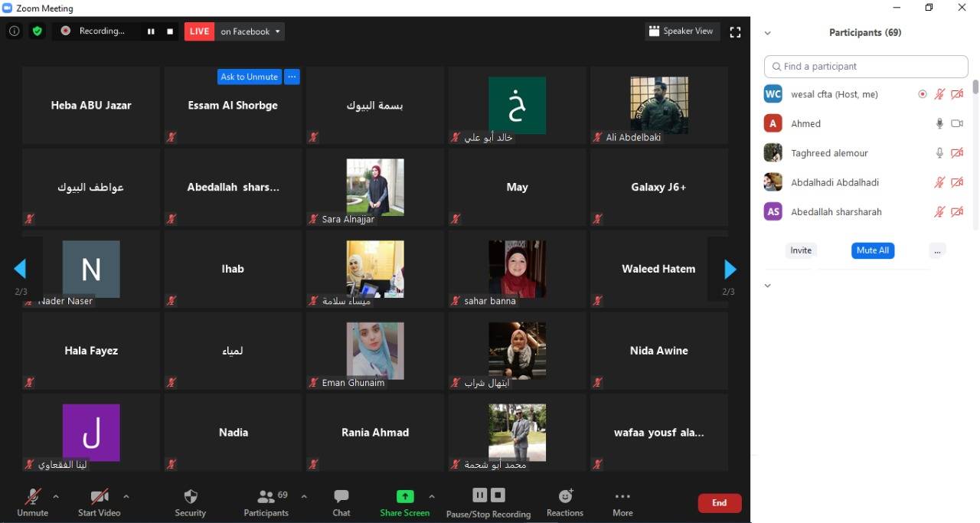
Task: Stop the recording in top bar
Action: (170, 31)
